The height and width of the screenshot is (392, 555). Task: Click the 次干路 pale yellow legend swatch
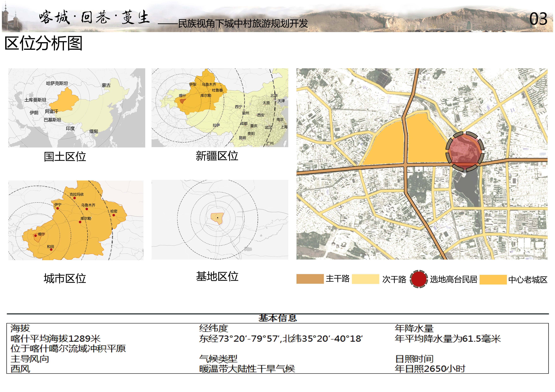pyautogui.click(x=365, y=279)
